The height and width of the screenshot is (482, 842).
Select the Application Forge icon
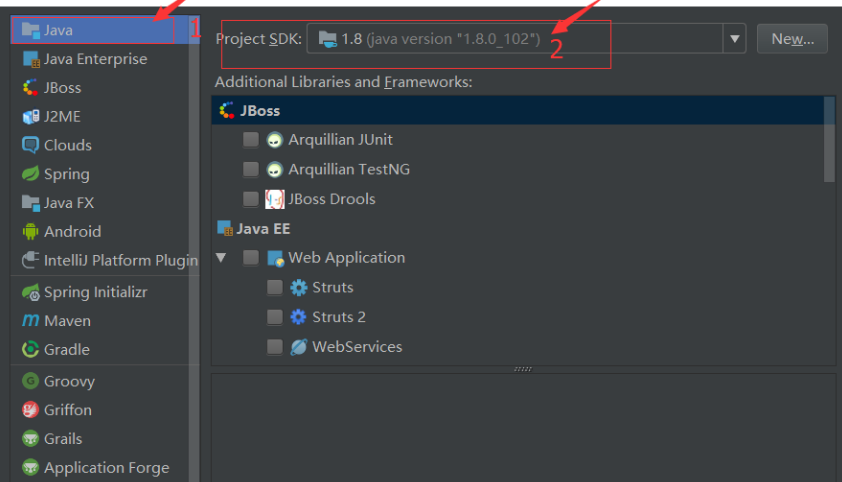click(x=31, y=468)
